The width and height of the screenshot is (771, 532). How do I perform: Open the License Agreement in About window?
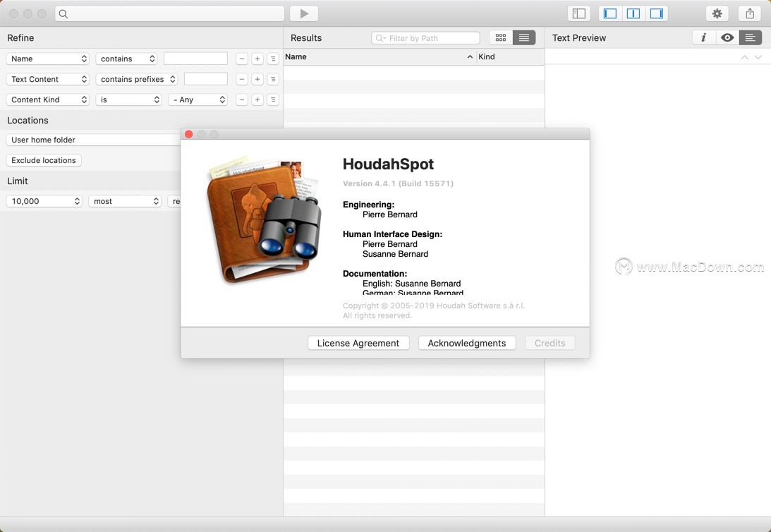(x=358, y=343)
